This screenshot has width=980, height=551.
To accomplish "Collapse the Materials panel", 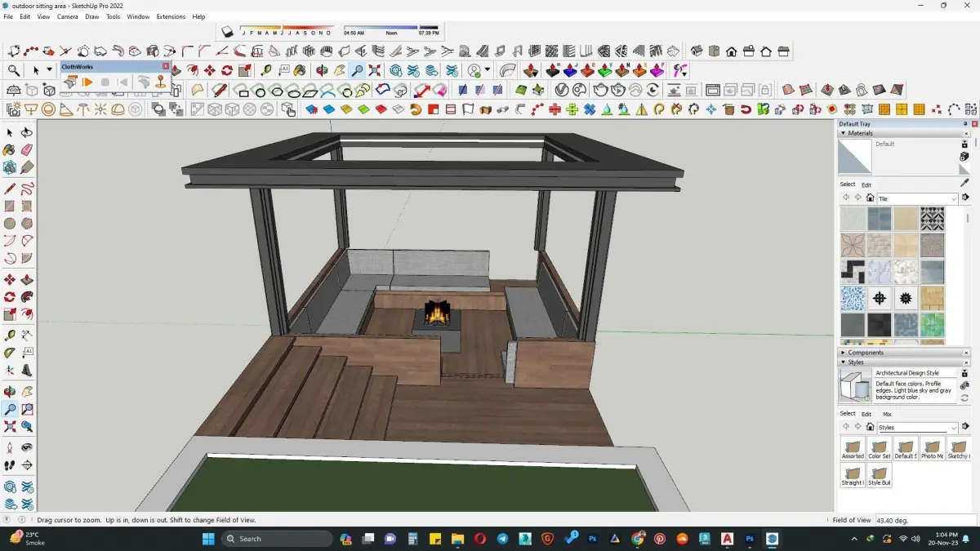I will point(843,133).
